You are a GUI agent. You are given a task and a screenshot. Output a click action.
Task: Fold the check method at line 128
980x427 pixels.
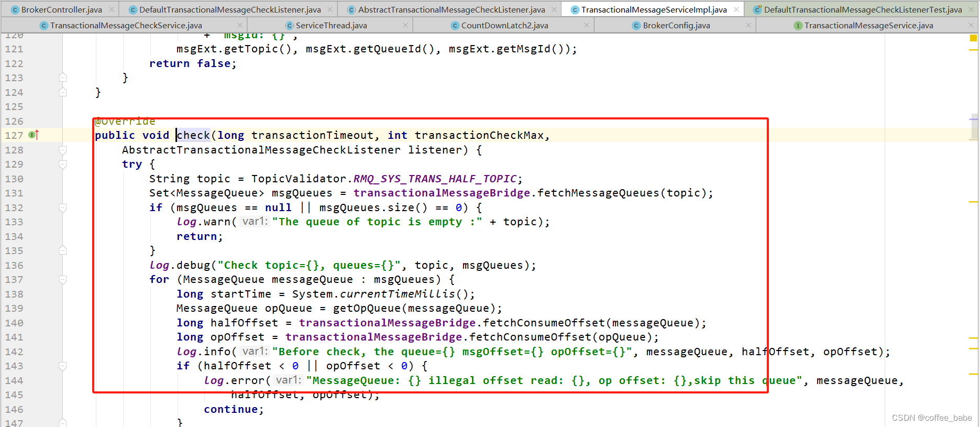tap(63, 150)
